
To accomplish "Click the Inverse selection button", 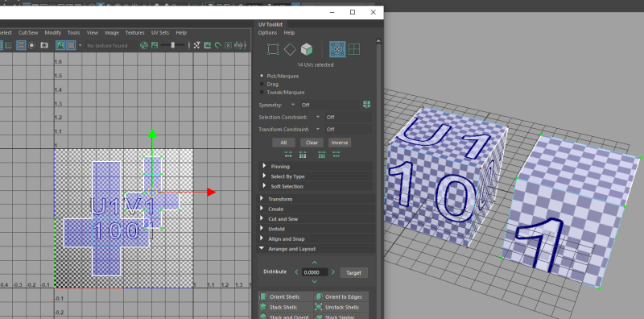I will (340, 143).
